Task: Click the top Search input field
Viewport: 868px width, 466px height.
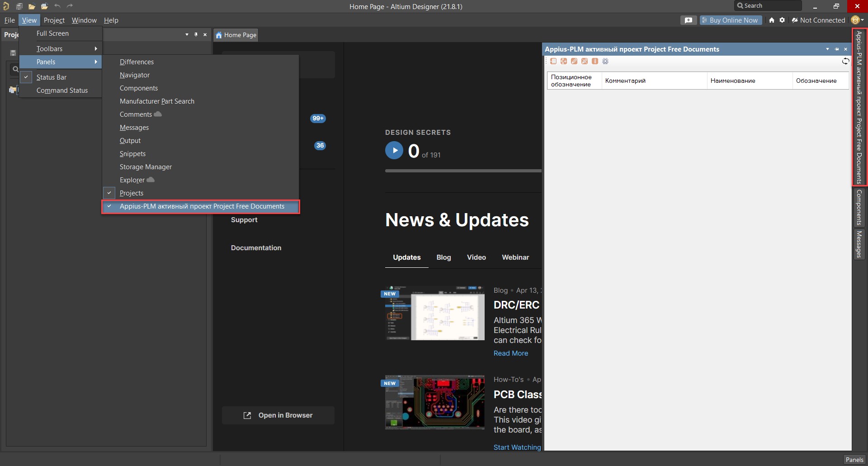Action: 768,6
